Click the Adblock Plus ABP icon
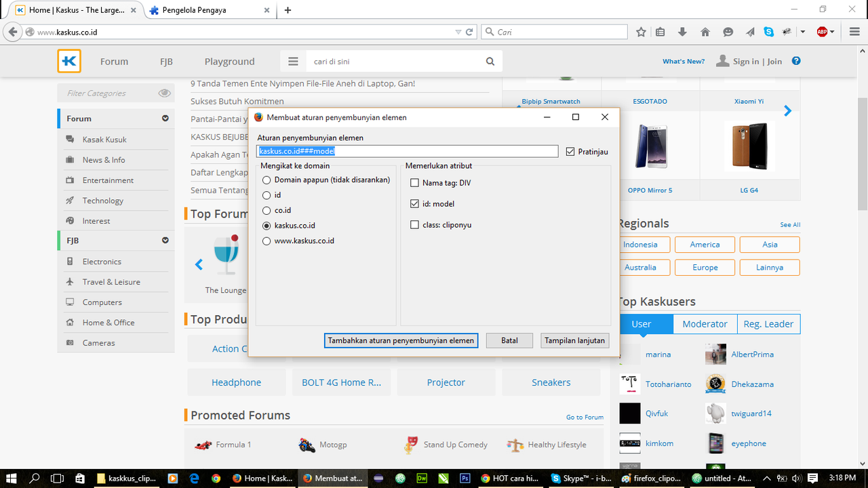The width and height of the screenshot is (868, 488). (x=822, y=32)
